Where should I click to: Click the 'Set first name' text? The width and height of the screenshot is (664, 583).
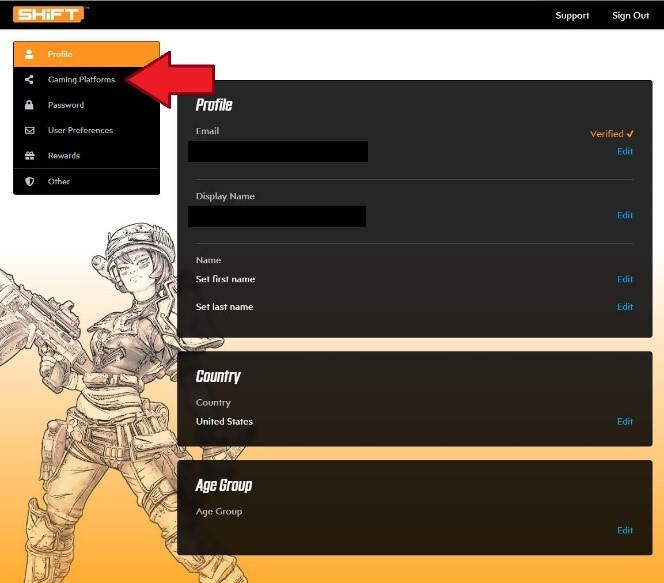pyautogui.click(x=225, y=279)
